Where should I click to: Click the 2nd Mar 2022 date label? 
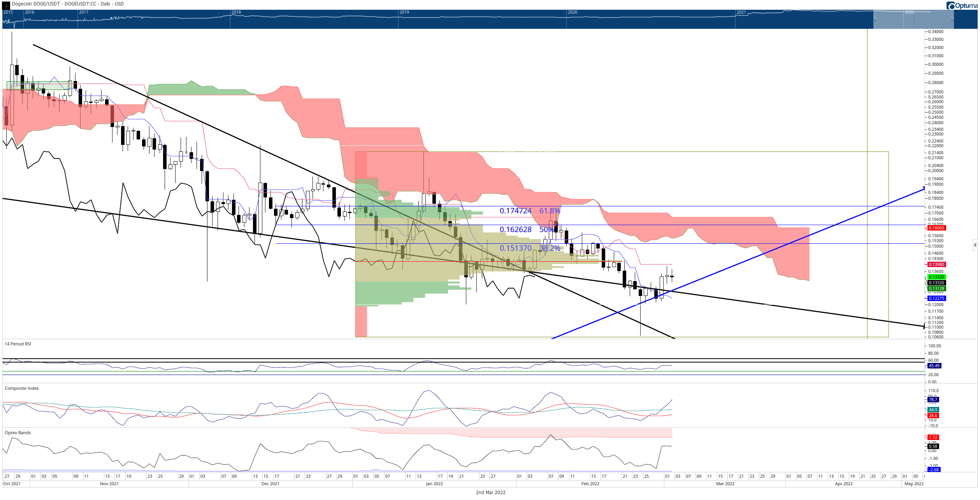pyautogui.click(x=490, y=493)
